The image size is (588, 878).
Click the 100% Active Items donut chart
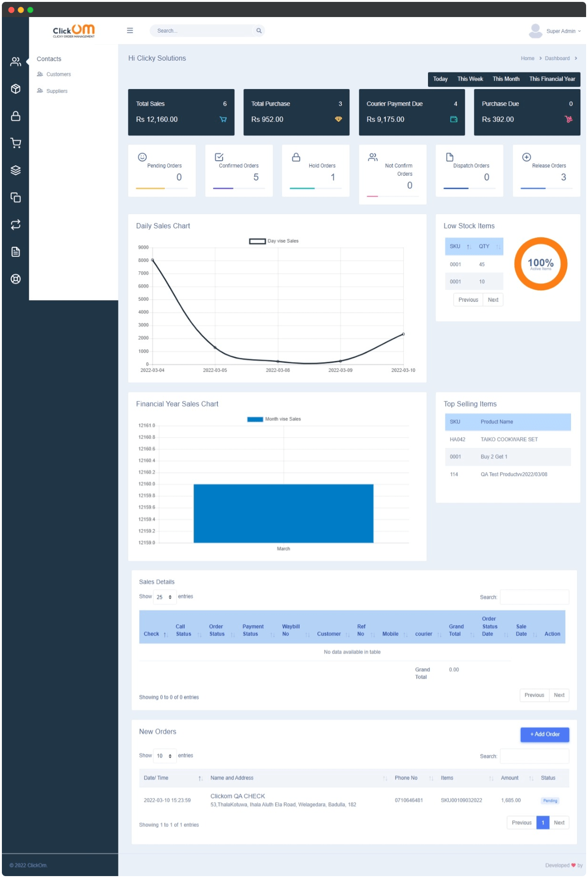541,264
